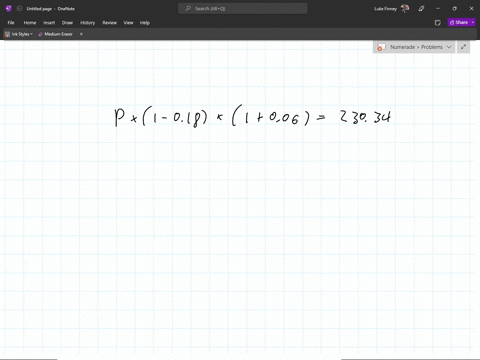Click the OneNote app logo icon

[9, 9]
